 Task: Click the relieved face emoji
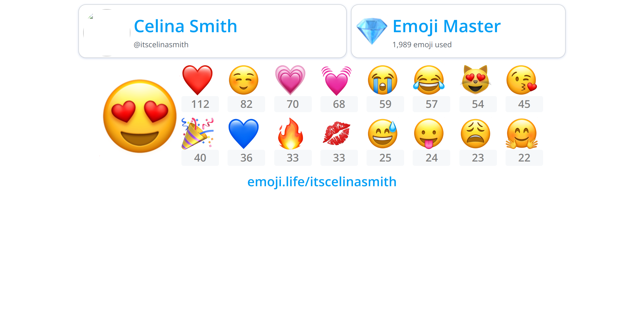click(x=244, y=80)
